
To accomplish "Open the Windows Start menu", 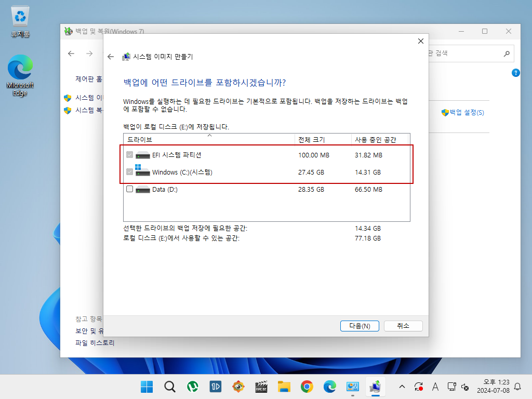I will 147,387.
